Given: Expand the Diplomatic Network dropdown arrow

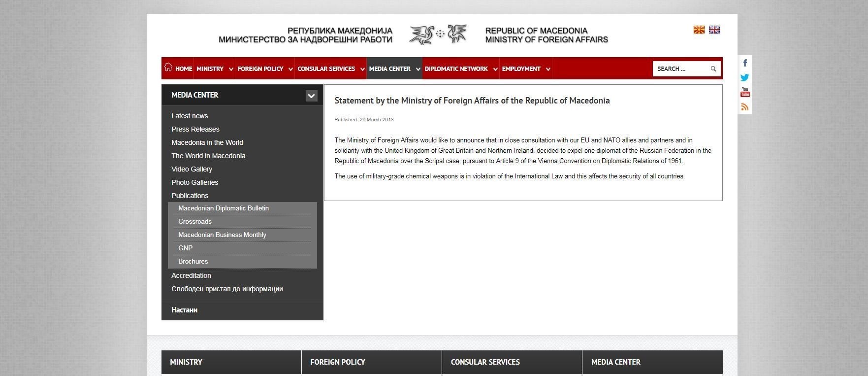Looking at the screenshot, I should pos(495,69).
